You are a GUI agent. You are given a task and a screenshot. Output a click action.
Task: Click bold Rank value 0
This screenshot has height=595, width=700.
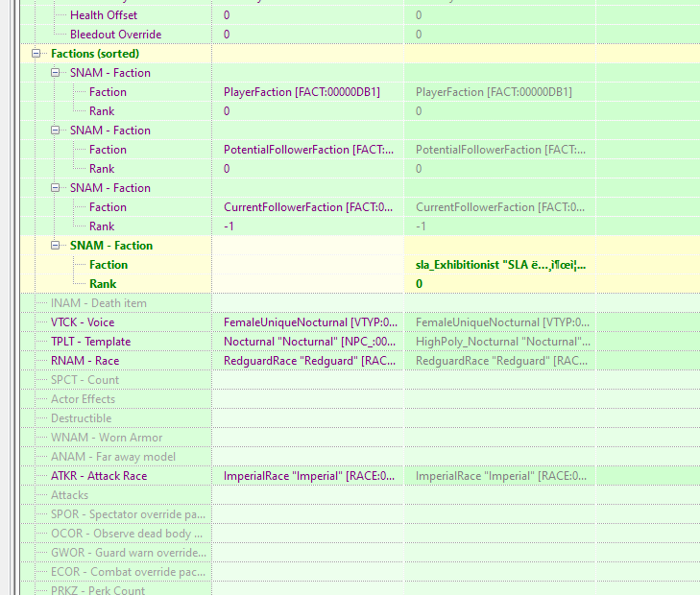pos(419,284)
